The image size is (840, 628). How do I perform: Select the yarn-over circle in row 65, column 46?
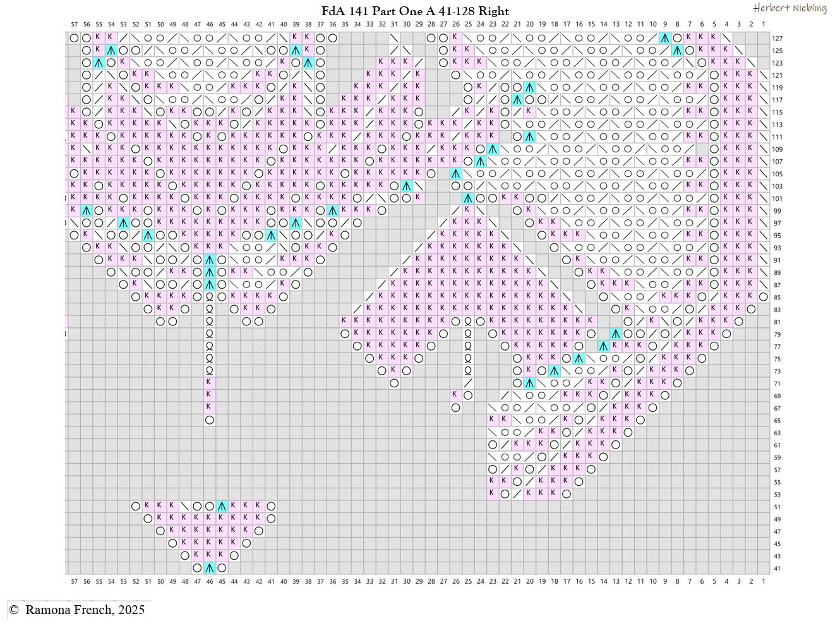[210, 420]
